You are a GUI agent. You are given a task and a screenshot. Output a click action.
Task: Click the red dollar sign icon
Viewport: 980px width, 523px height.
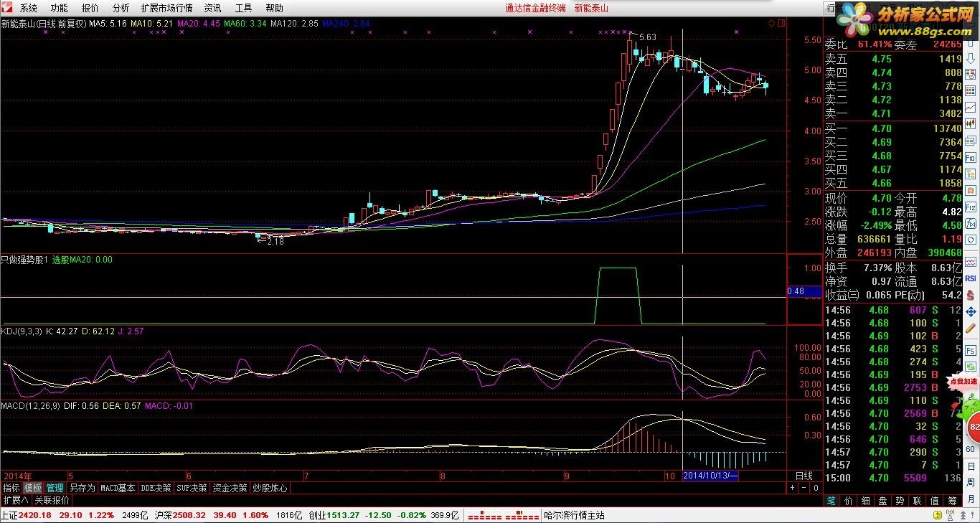[971, 296]
